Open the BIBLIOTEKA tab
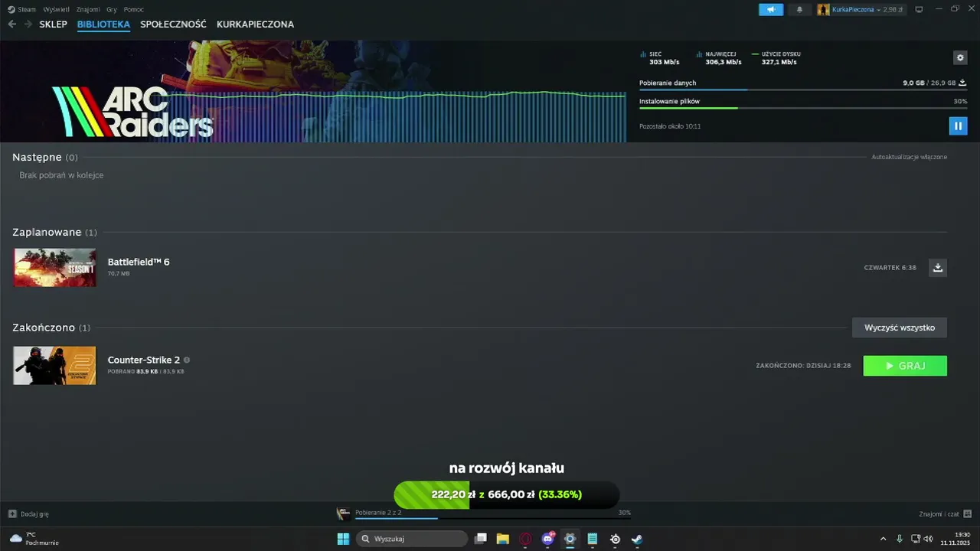The image size is (980, 551). coord(103,24)
